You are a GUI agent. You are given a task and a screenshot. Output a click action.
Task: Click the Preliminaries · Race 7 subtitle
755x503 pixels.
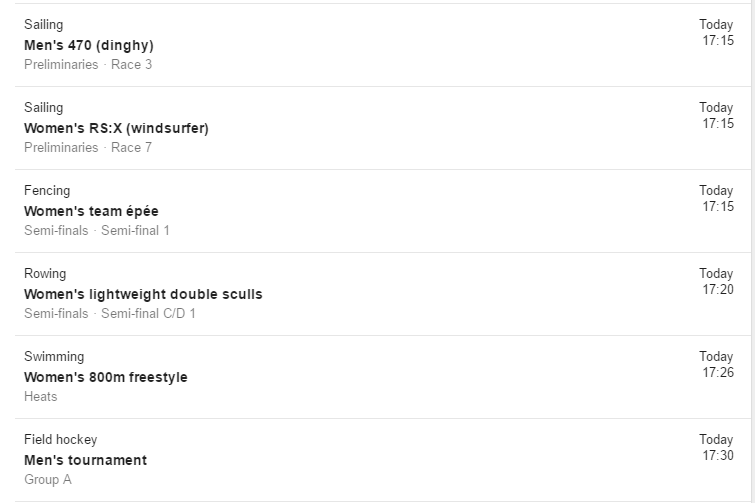88,147
